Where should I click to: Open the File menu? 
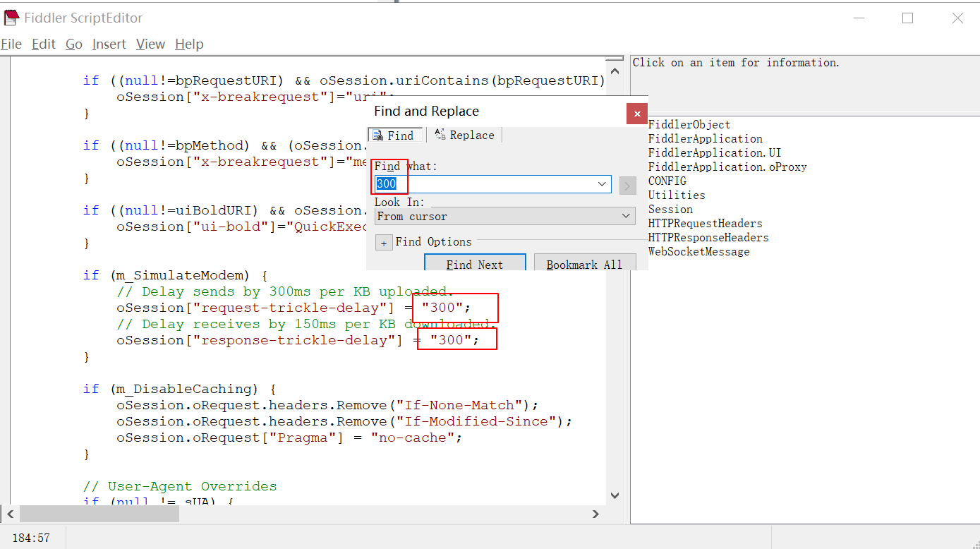(11, 44)
